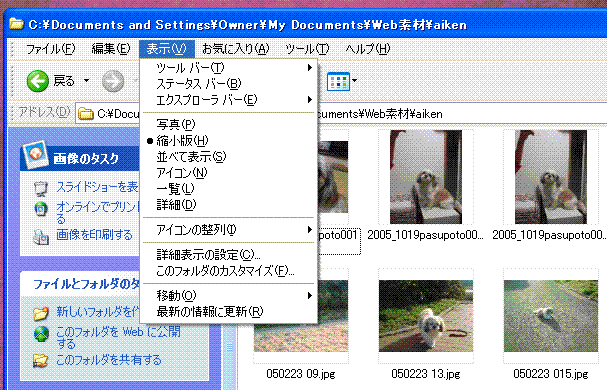Click the このフォルダを共有する link

(108, 360)
